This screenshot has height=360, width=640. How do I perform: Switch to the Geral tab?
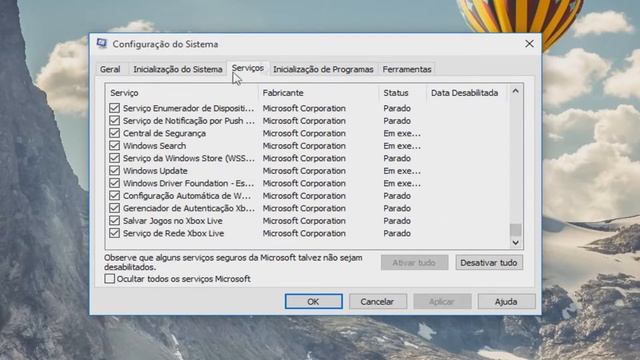tap(110, 69)
